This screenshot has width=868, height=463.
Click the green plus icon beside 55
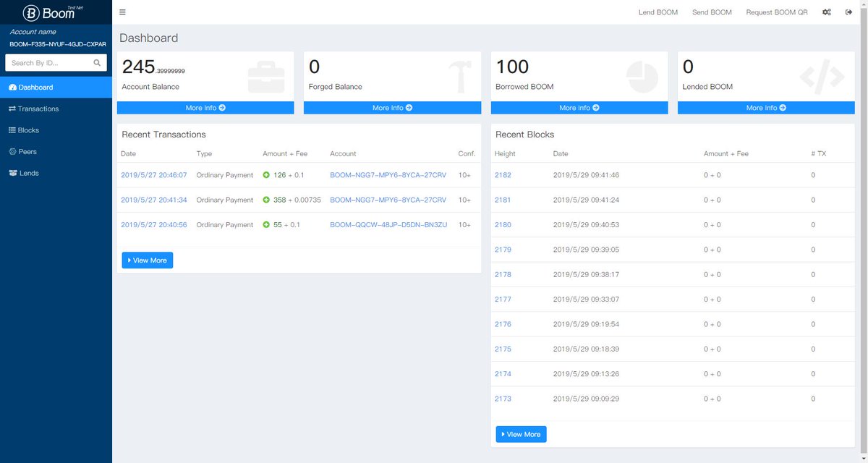tap(266, 225)
